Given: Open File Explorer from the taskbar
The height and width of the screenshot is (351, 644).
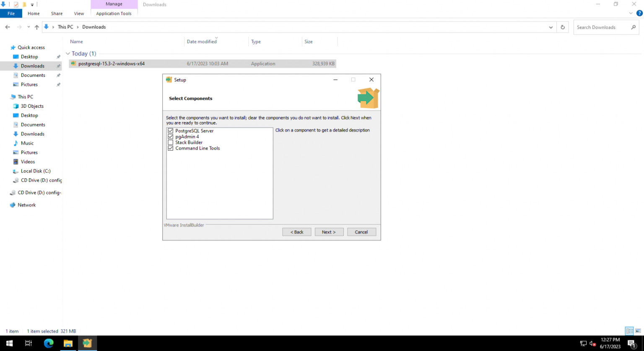Looking at the screenshot, I should 68,343.
